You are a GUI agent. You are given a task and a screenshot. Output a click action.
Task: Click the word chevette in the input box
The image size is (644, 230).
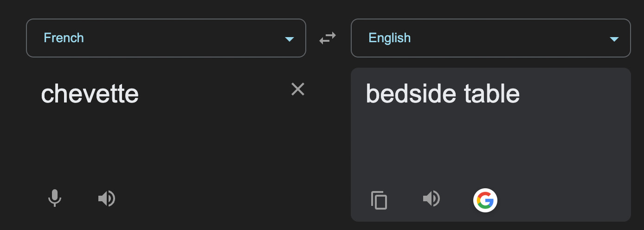(90, 94)
